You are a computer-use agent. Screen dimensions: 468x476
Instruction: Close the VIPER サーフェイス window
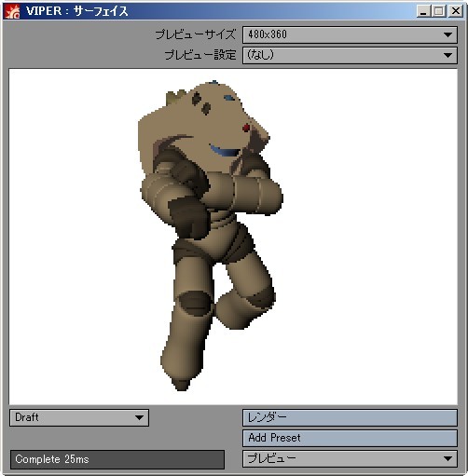tap(456, 11)
